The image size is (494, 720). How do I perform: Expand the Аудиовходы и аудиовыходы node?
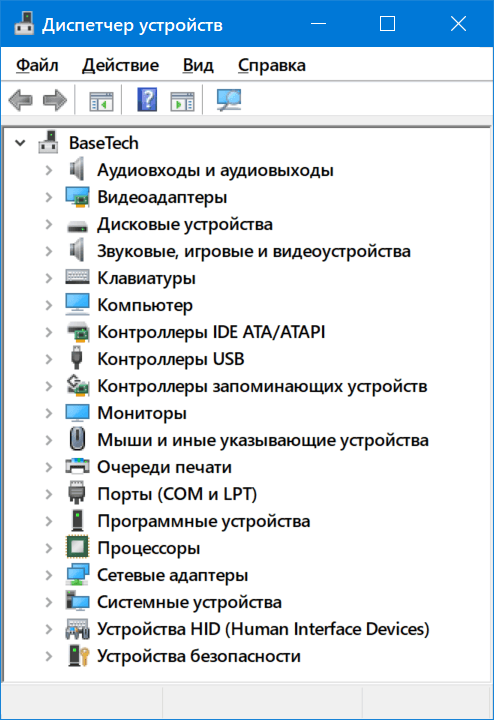[x=49, y=170]
